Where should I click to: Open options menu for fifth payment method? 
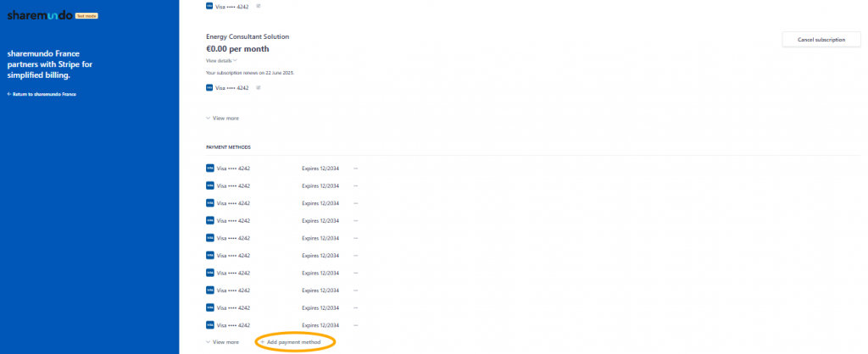pyautogui.click(x=356, y=238)
